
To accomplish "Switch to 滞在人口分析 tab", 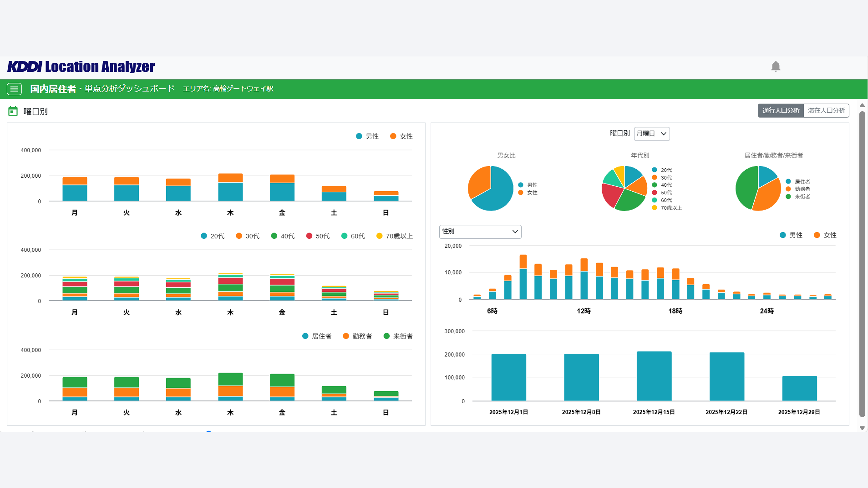I will point(826,110).
